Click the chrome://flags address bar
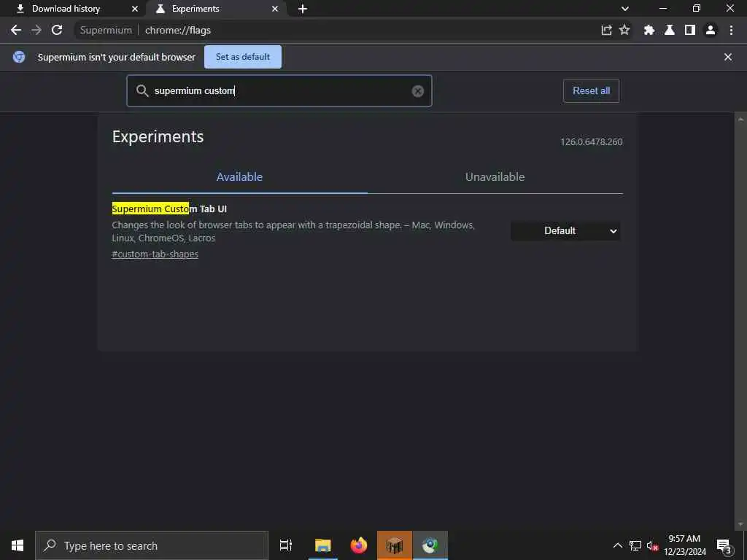Viewport: 747px width, 560px height. pyautogui.click(x=333, y=30)
